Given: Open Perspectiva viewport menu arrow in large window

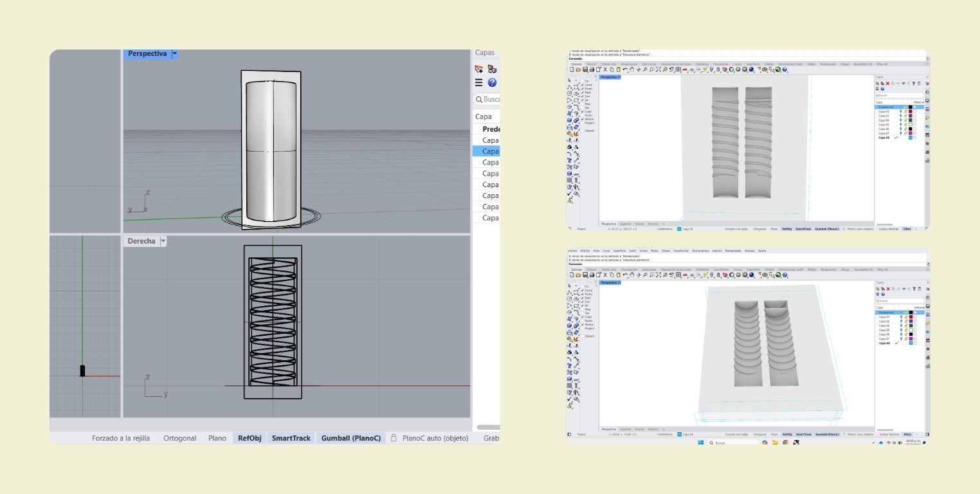Looking at the screenshot, I should point(174,54).
